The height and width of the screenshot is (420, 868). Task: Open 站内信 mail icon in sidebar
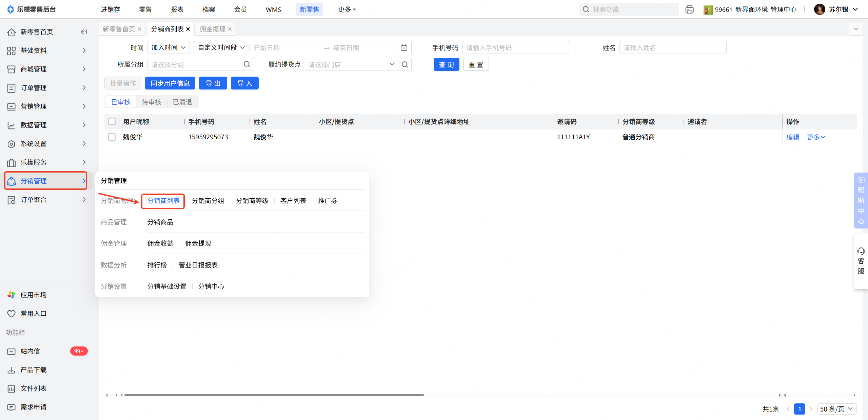[x=12, y=352]
